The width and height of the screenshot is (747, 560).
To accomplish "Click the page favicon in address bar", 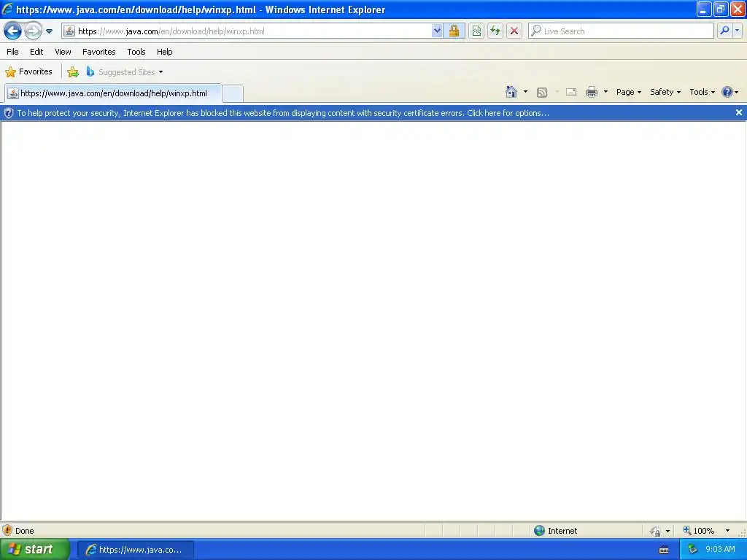I will 69,31.
